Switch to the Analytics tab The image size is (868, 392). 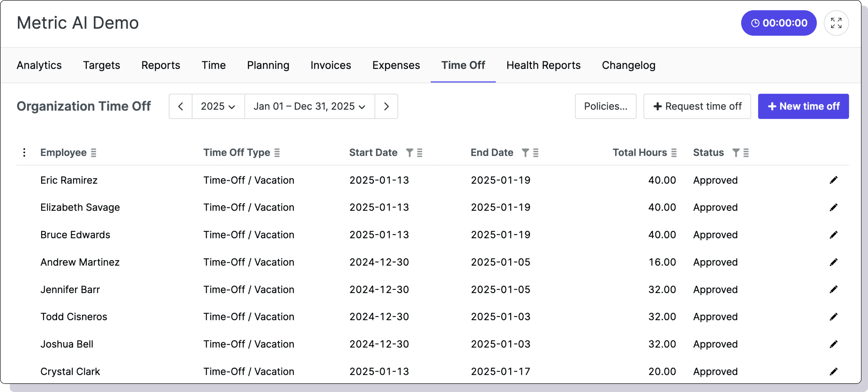(39, 65)
